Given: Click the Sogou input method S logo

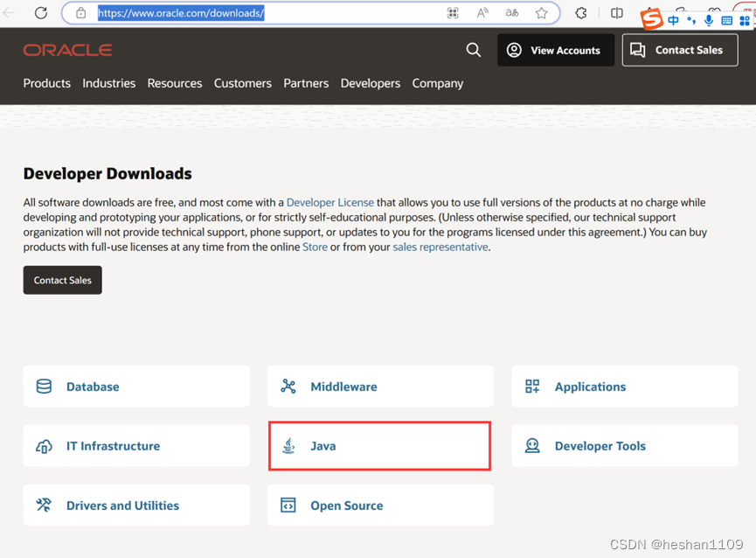Looking at the screenshot, I should pos(651,20).
